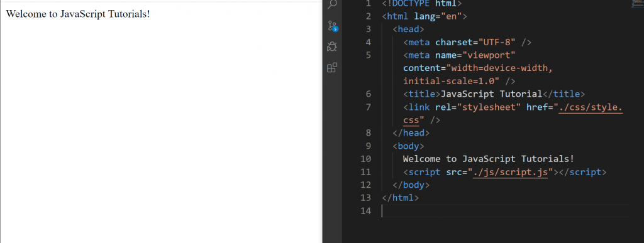The width and height of the screenshot is (644, 243).
Task: Click the closing </body> tag
Action: 411,185
